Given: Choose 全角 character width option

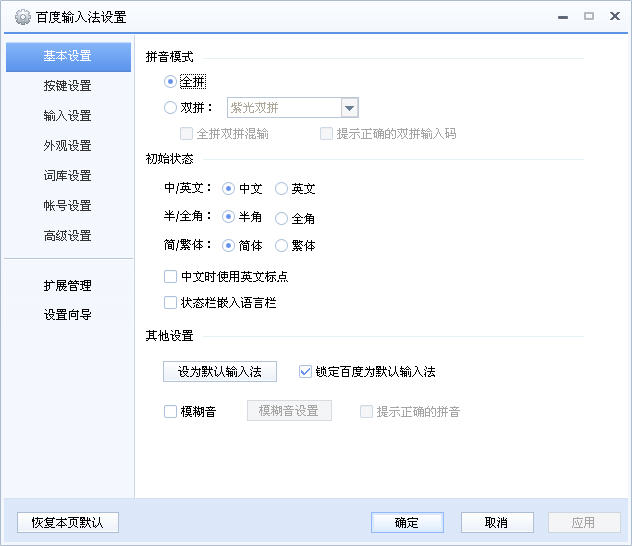Looking at the screenshot, I should click(282, 218).
